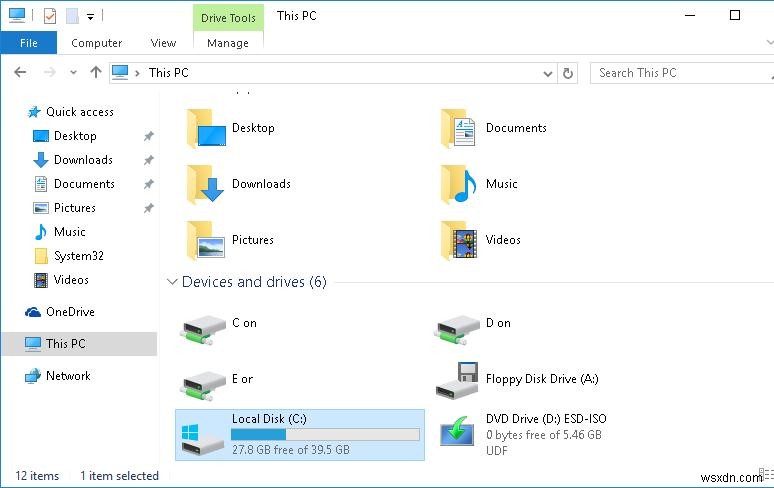Click '27.8 GB free of 39.5 GB' text
774x488 pixels.
pyautogui.click(x=291, y=450)
